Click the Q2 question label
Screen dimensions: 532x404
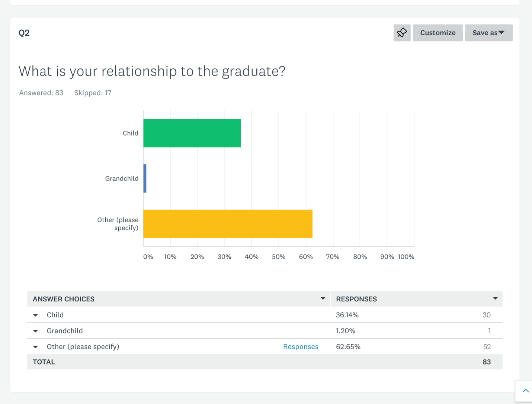coord(24,33)
